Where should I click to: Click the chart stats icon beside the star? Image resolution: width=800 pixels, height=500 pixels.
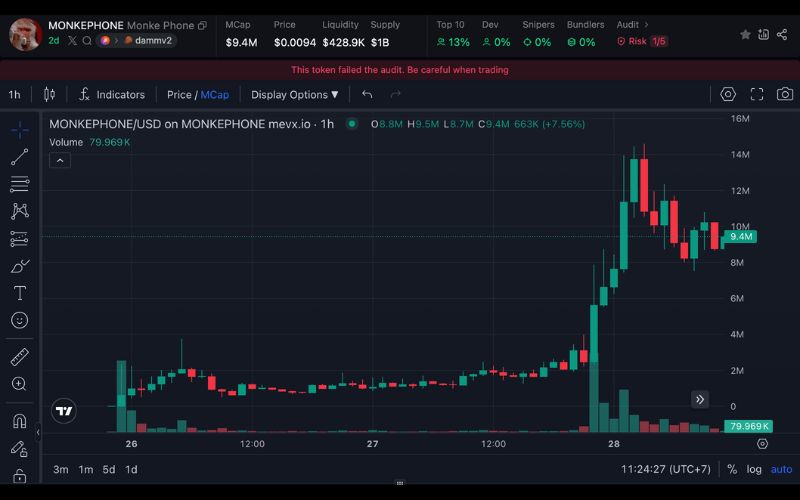point(763,34)
